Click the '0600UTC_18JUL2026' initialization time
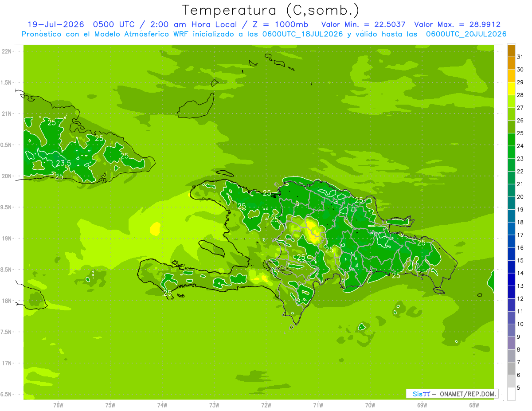The height and width of the screenshot is (411, 532). click(x=302, y=34)
